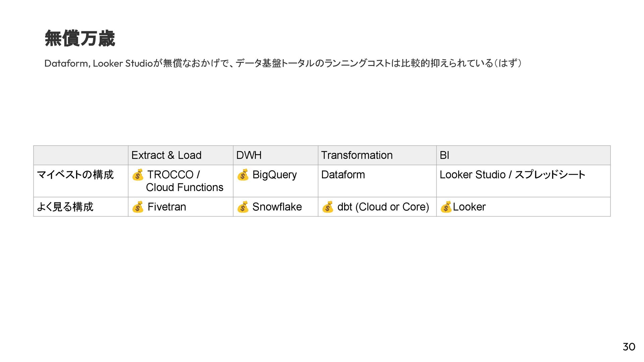
Task: Click the subtitle text mentioning Dataform, Looker Studio
Action: pos(283,63)
